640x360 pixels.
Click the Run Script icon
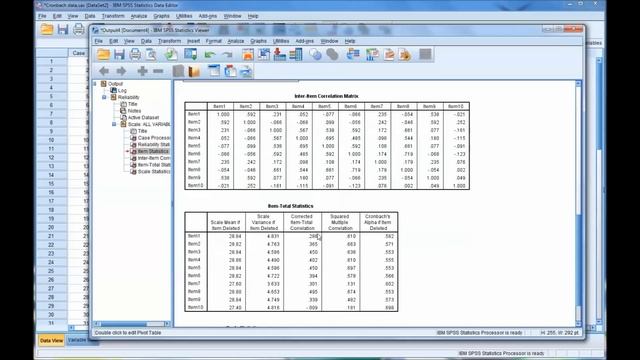click(x=405, y=54)
